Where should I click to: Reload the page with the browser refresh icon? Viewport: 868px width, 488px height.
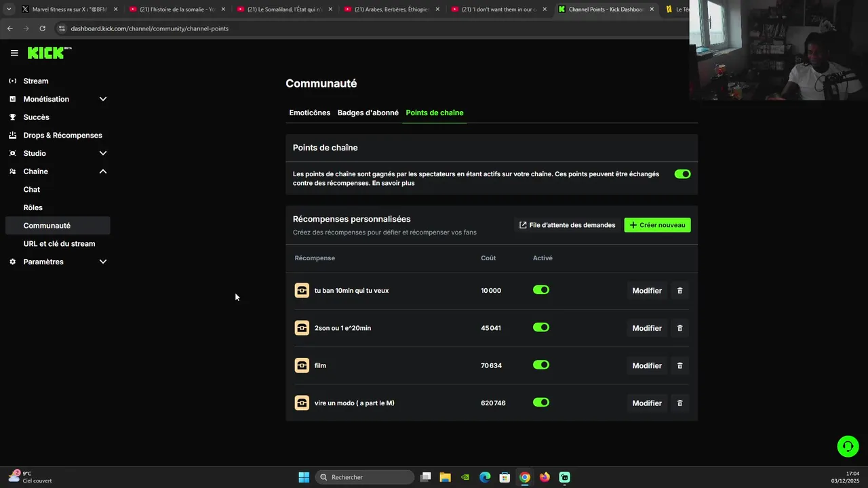pyautogui.click(x=42, y=28)
